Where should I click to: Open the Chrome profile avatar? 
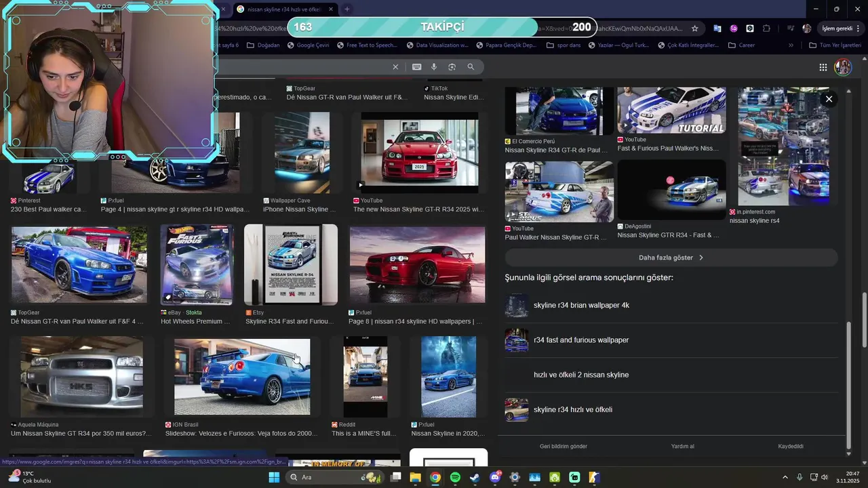click(x=806, y=28)
